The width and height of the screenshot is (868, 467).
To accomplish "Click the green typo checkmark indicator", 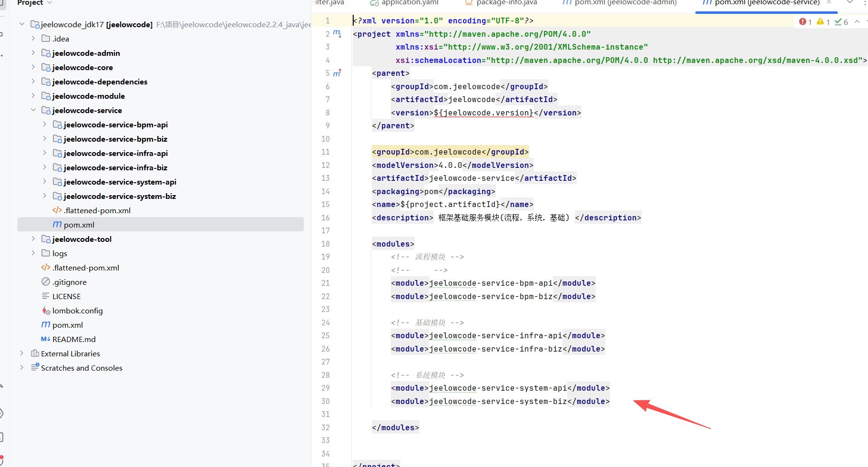I will point(841,22).
